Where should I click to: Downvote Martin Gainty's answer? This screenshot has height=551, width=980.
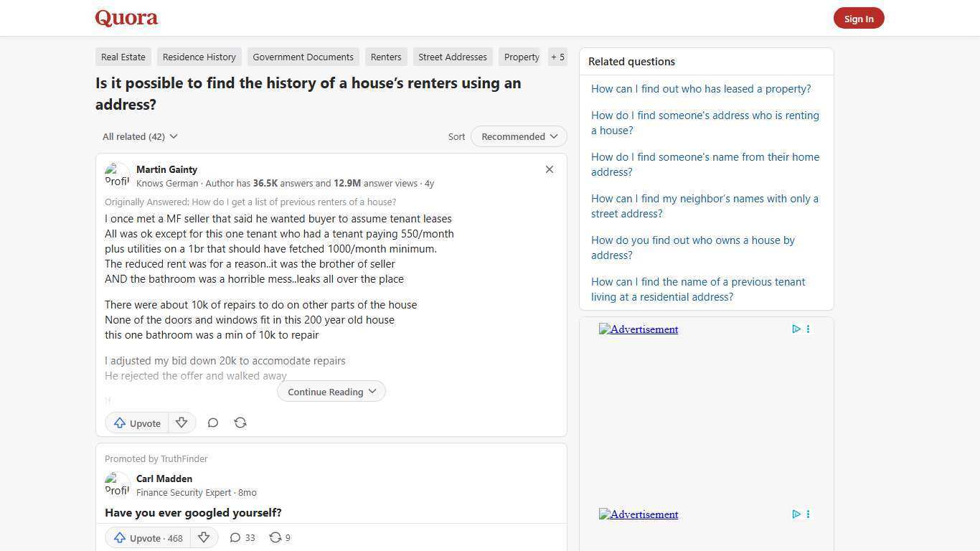tap(182, 423)
